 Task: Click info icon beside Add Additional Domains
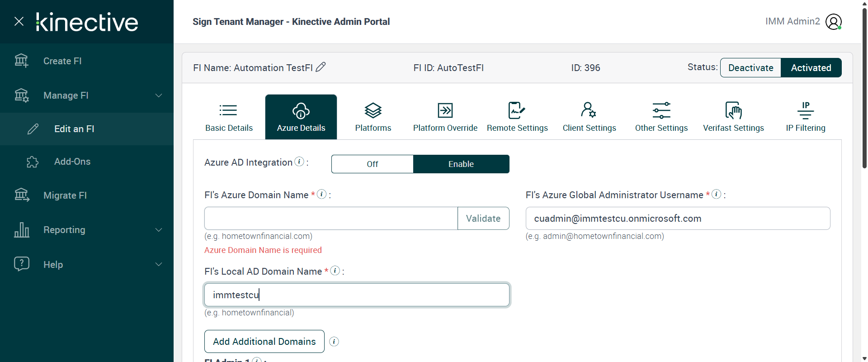334,342
